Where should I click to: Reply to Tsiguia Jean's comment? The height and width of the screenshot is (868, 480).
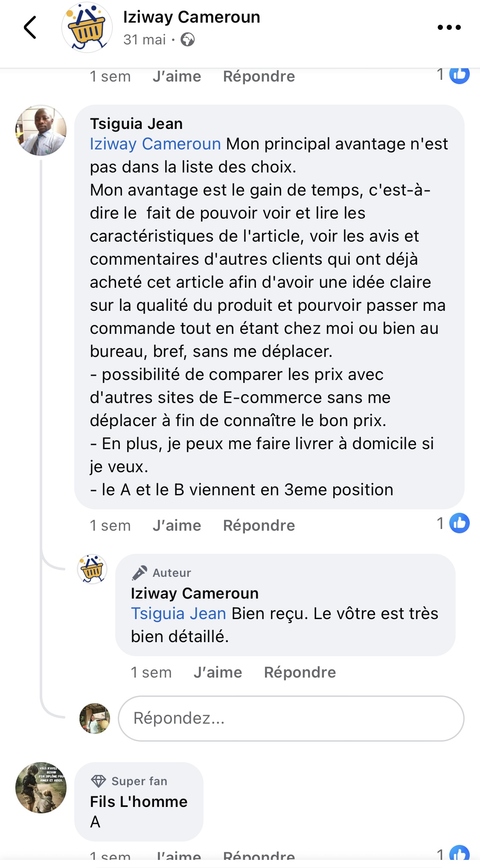coord(259,526)
